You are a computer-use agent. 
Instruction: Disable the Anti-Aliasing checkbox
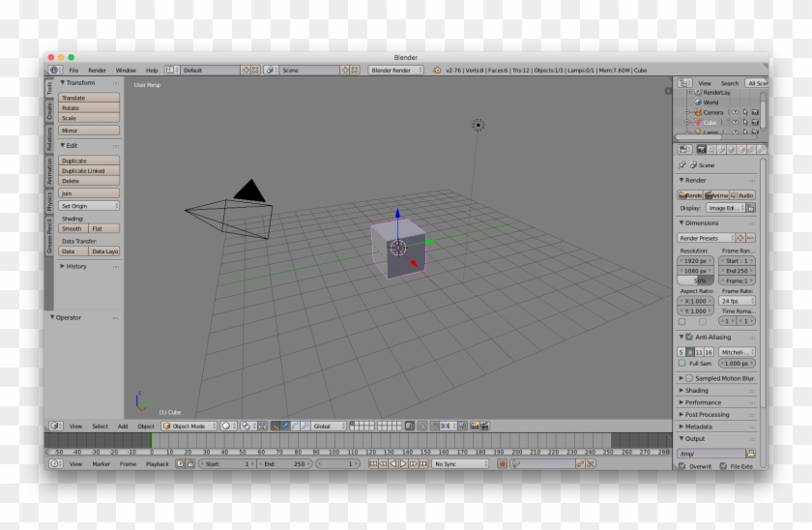[x=689, y=337]
